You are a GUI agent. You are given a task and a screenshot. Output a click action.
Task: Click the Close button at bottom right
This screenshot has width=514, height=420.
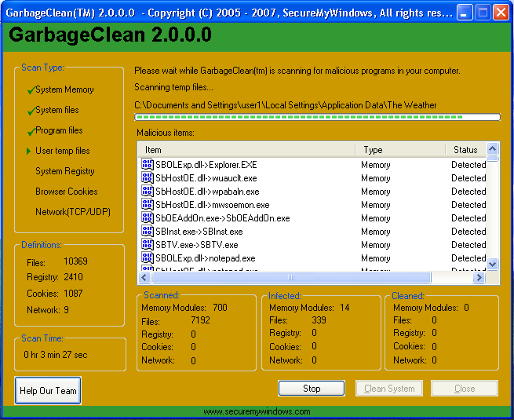[465, 389]
